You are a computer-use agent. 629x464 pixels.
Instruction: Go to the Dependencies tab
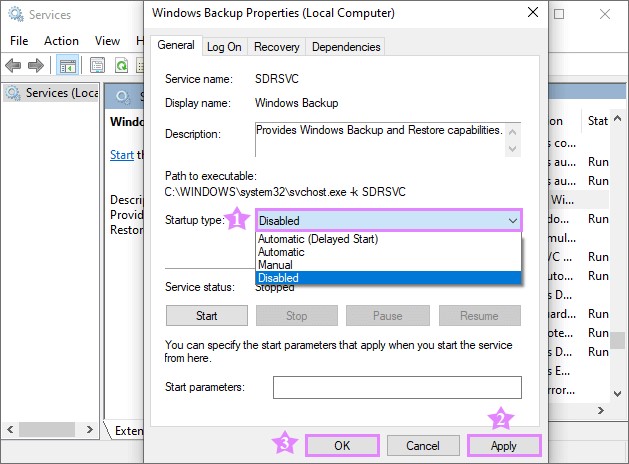click(x=345, y=47)
